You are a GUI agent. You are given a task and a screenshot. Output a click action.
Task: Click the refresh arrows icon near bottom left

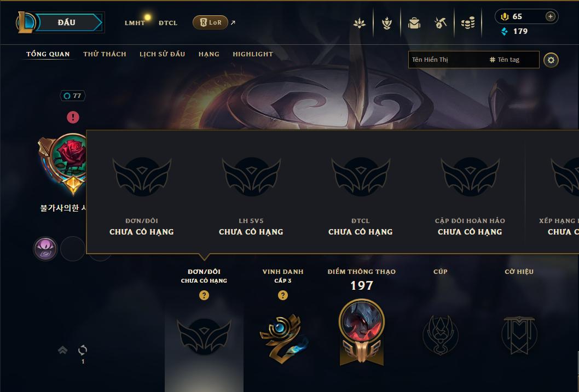[x=83, y=350]
